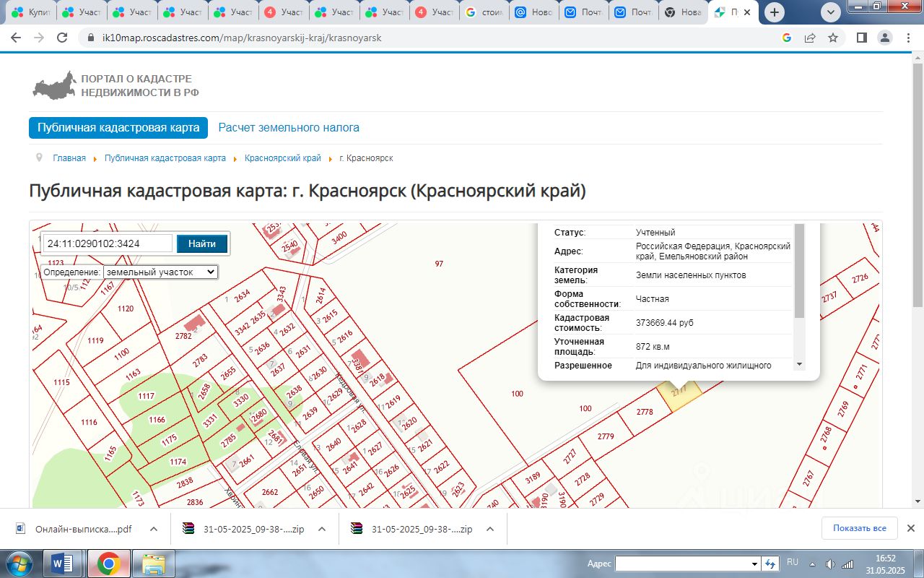Select the 'Публичная кадастровая карта' tab
This screenshot has width=924, height=578.
pos(118,128)
